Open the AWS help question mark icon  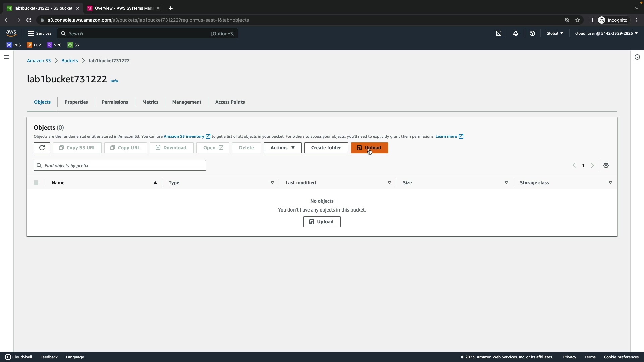(x=532, y=33)
